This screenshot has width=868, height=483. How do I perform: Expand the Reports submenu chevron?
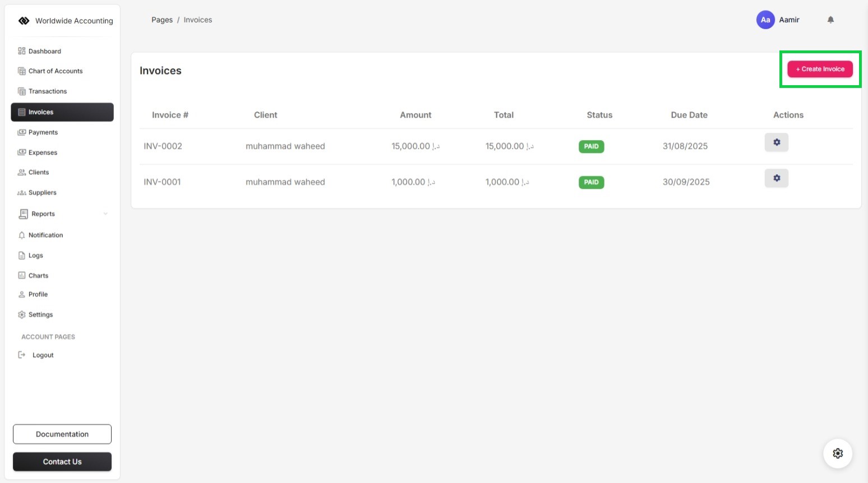105,213
